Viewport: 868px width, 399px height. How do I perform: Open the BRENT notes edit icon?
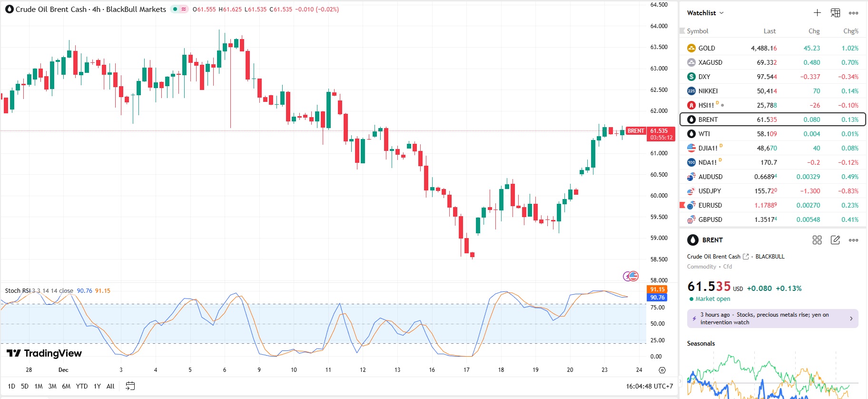[x=835, y=240]
